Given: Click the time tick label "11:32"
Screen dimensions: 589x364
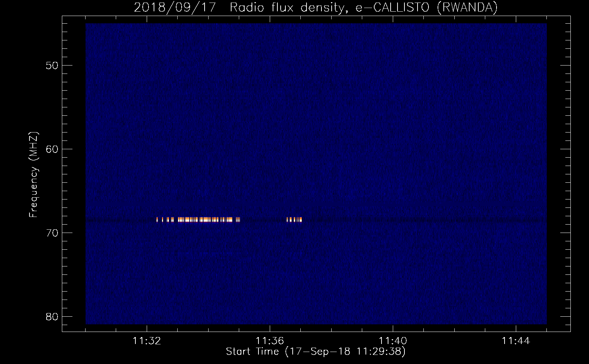Looking at the screenshot, I should click(x=147, y=341).
